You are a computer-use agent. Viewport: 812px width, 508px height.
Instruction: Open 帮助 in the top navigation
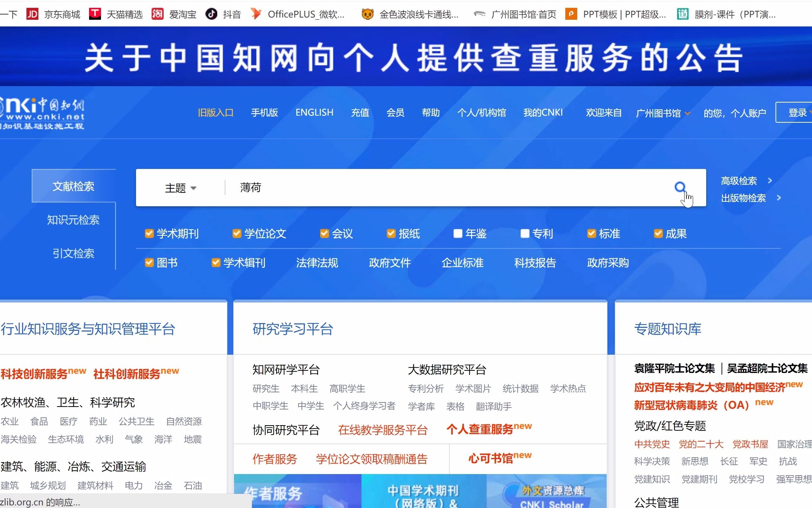pyautogui.click(x=431, y=113)
